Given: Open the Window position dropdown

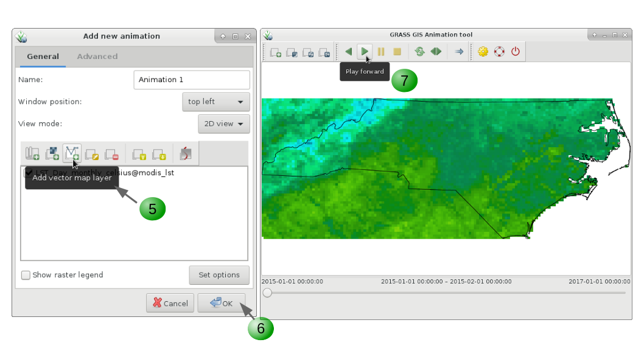Looking at the screenshot, I should pyautogui.click(x=216, y=102).
